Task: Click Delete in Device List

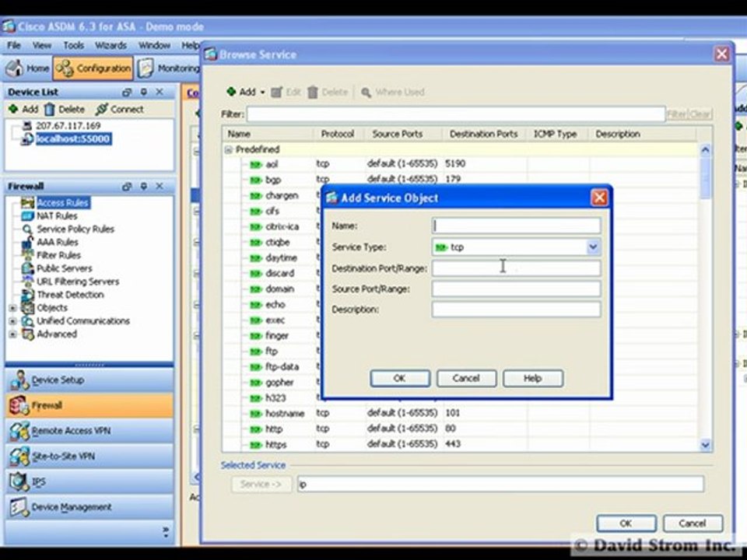Action: (x=64, y=109)
